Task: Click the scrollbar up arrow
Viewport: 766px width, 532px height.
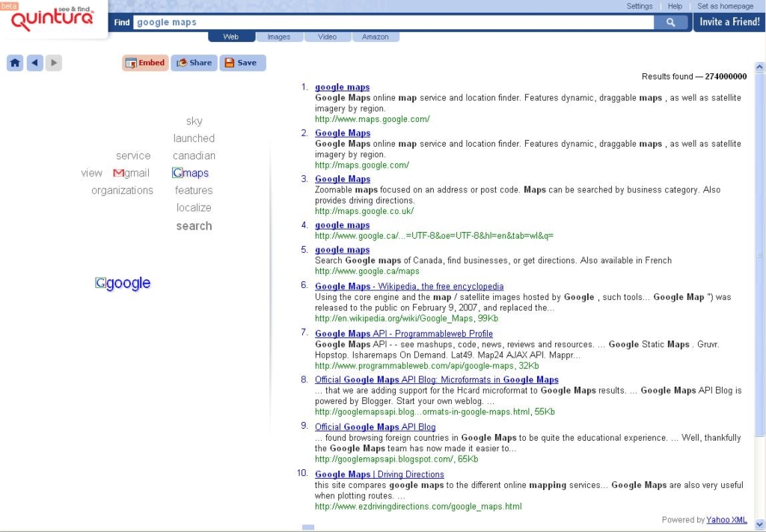Action: 760,67
